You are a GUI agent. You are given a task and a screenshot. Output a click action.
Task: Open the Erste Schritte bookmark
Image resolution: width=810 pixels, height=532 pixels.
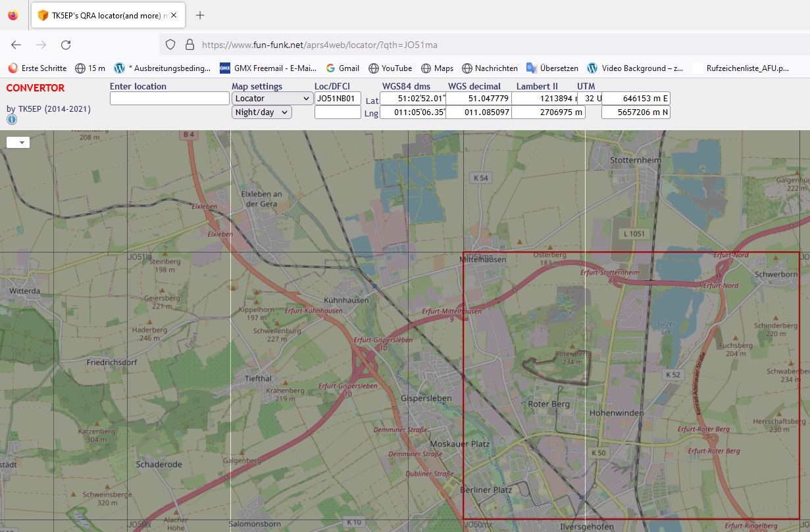38,68
